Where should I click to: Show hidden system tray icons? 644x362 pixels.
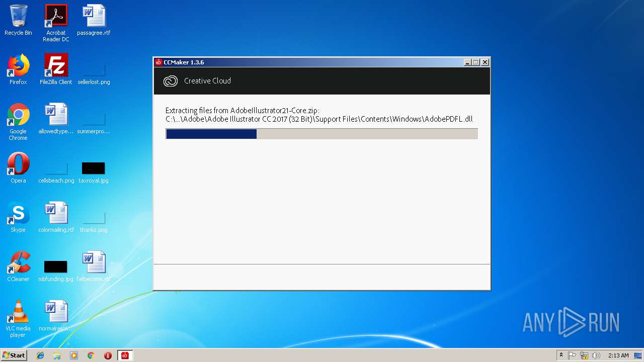pyautogui.click(x=561, y=355)
